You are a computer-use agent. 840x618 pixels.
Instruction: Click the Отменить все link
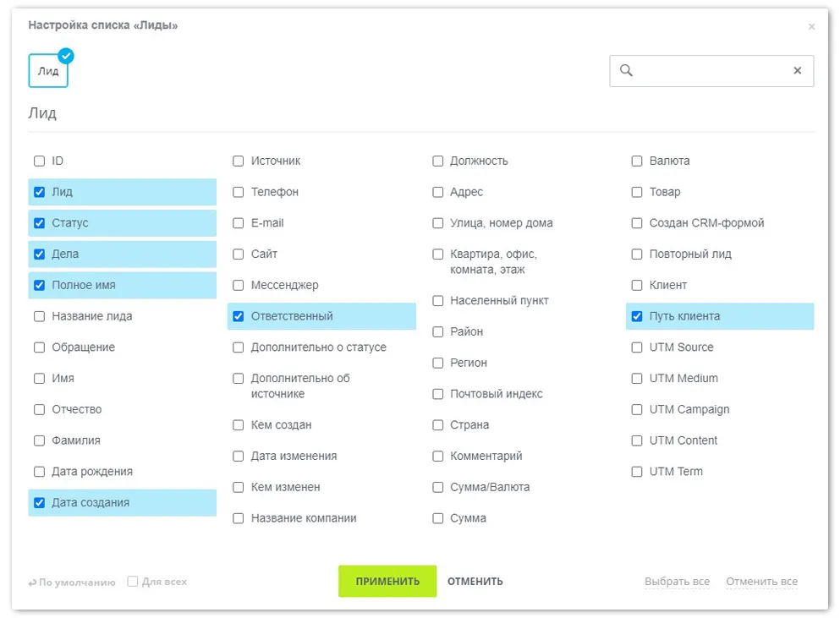point(762,581)
